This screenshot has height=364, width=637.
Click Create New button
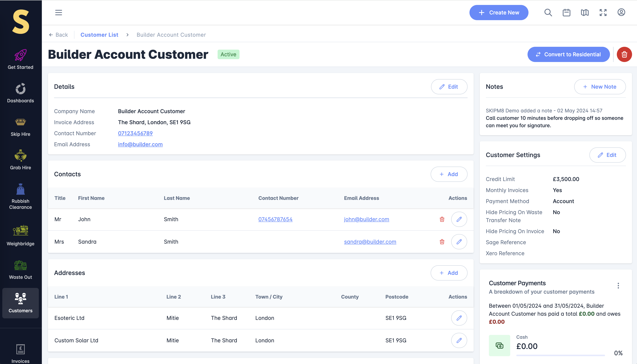499,13
